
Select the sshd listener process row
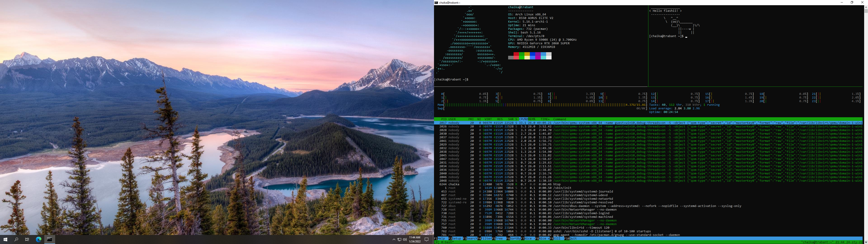click(x=648, y=232)
